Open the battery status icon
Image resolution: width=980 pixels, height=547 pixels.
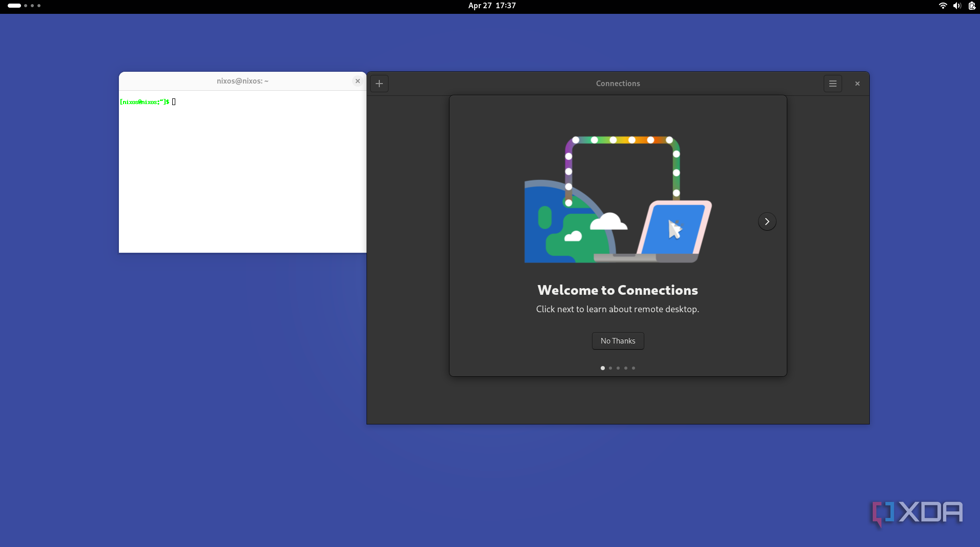pos(971,6)
